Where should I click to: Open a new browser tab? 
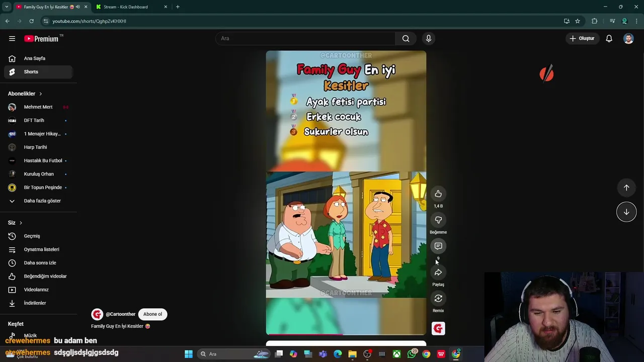(178, 7)
